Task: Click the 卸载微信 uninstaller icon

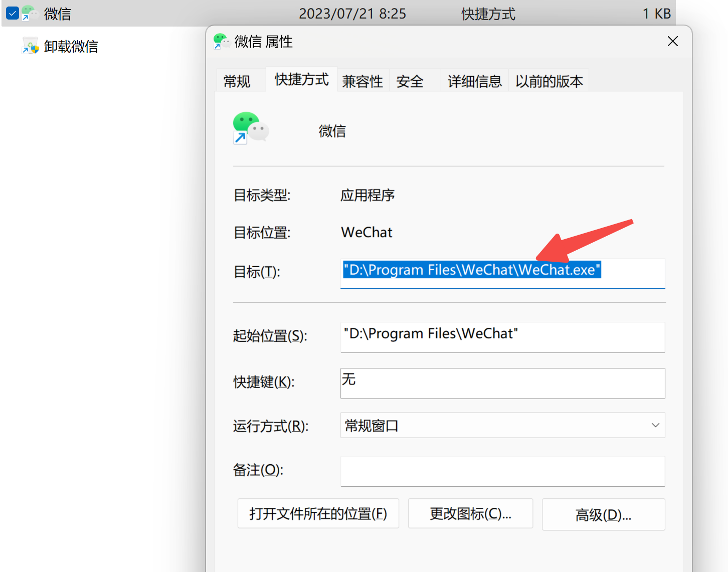Action: tap(30, 46)
